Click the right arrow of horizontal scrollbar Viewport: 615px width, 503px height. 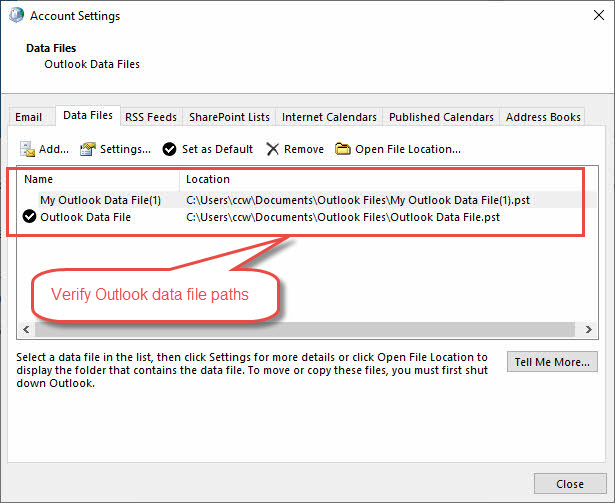[588, 329]
